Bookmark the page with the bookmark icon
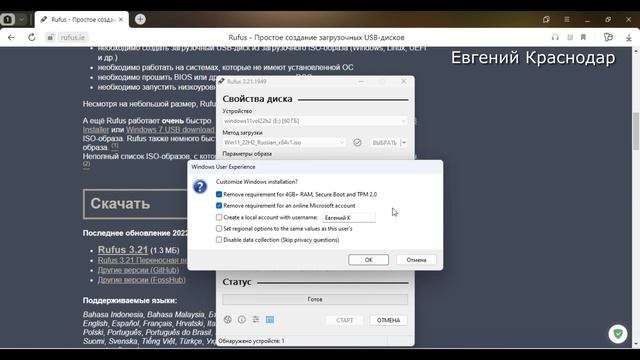This screenshot has height=360, width=640. 583,37
